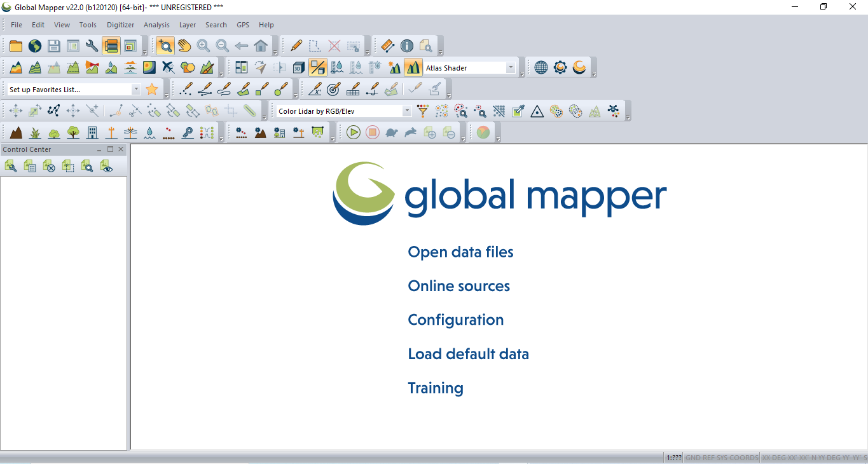
Task: Open the Tools menu
Action: tap(88, 25)
